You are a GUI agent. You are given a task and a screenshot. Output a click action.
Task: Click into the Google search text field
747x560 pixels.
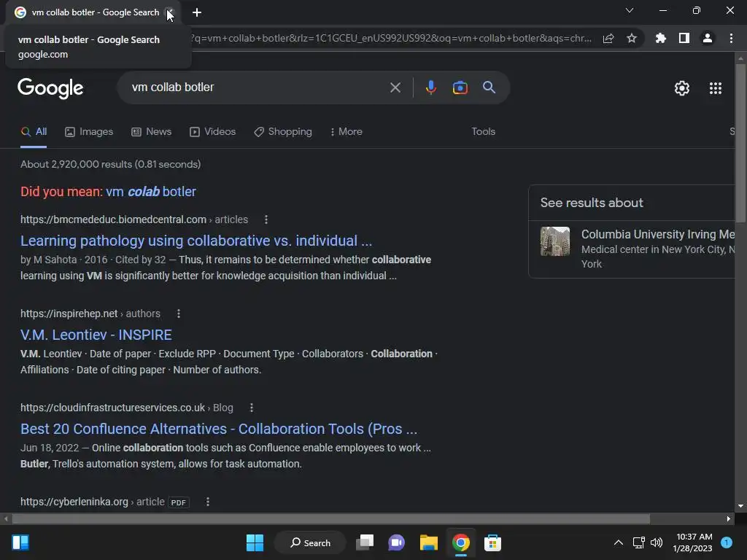258,87
